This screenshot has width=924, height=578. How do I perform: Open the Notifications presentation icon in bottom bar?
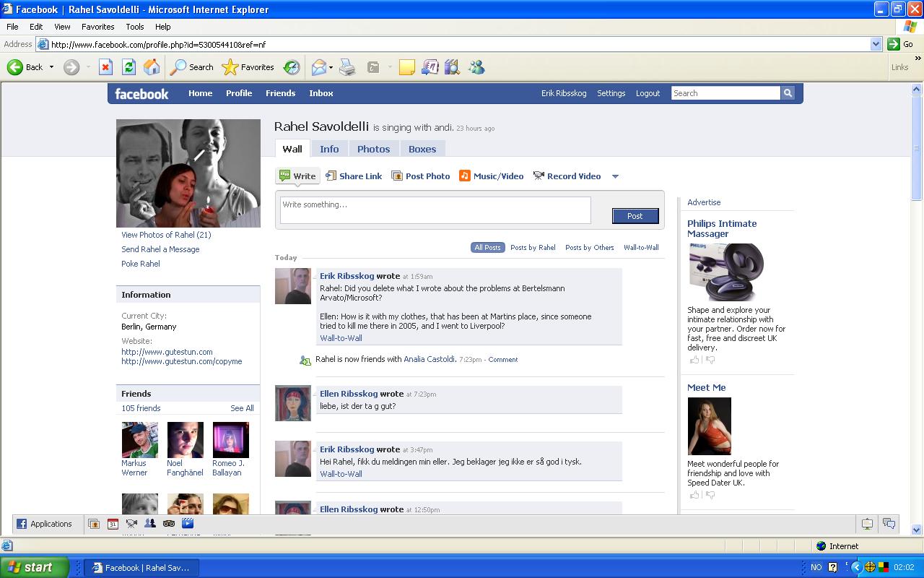coord(867,524)
